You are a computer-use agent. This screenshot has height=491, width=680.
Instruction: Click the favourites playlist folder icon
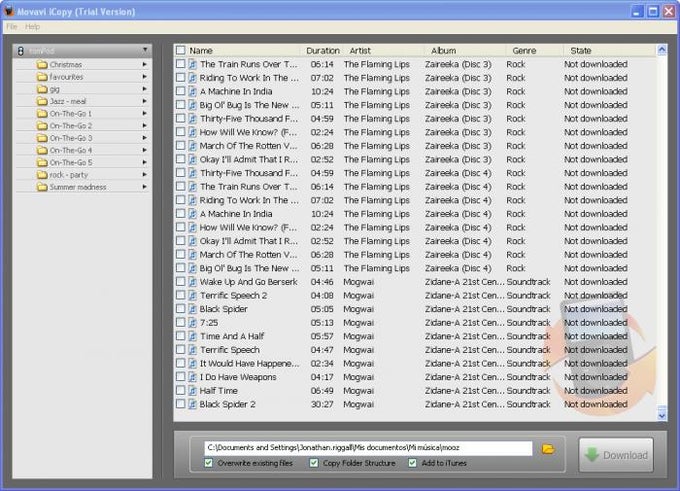(x=42, y=77)
